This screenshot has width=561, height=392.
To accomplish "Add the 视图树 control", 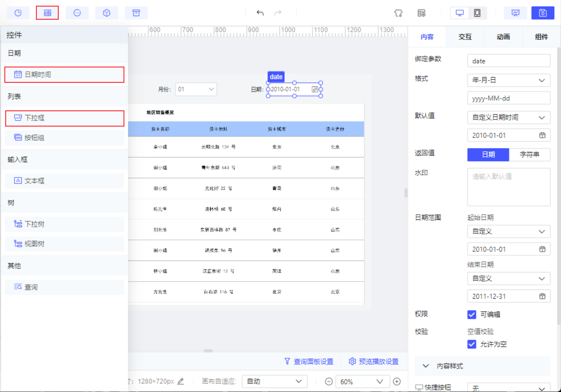I will 64,244.
